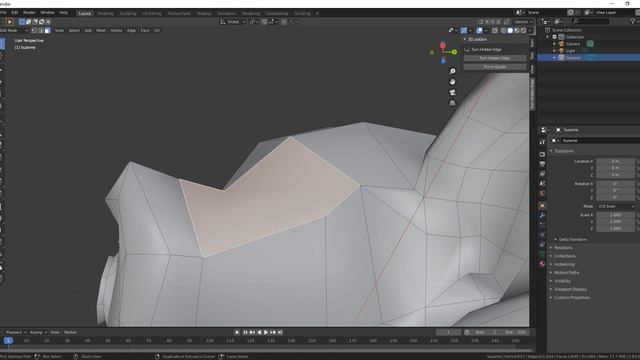Toggle viewport overlays button
Screen dimensions: 640x360
(x=479, y=31)
